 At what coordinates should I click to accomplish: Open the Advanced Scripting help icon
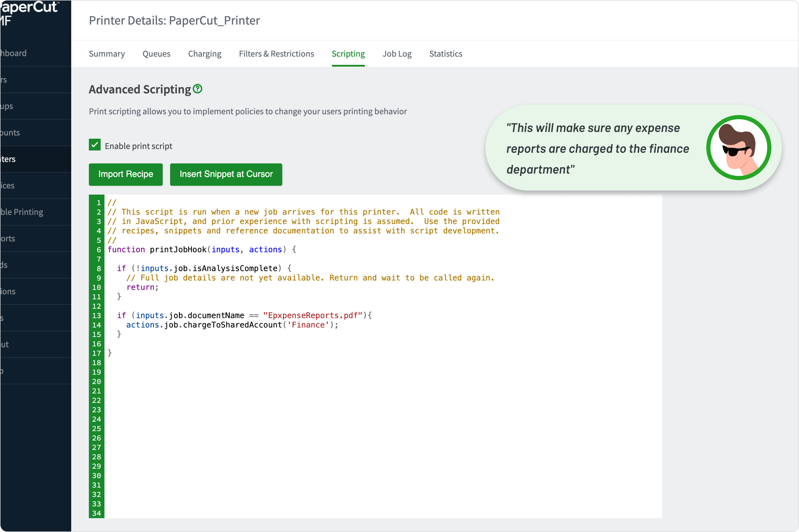[198, 89]
